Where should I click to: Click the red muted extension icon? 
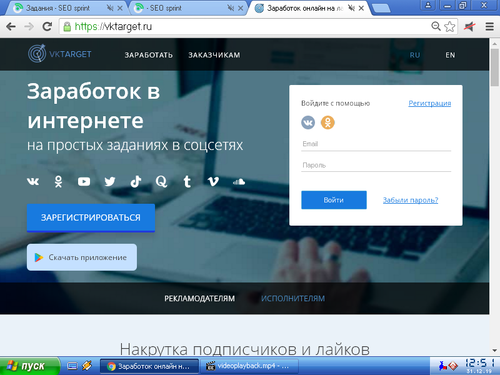tap(470, 26)
